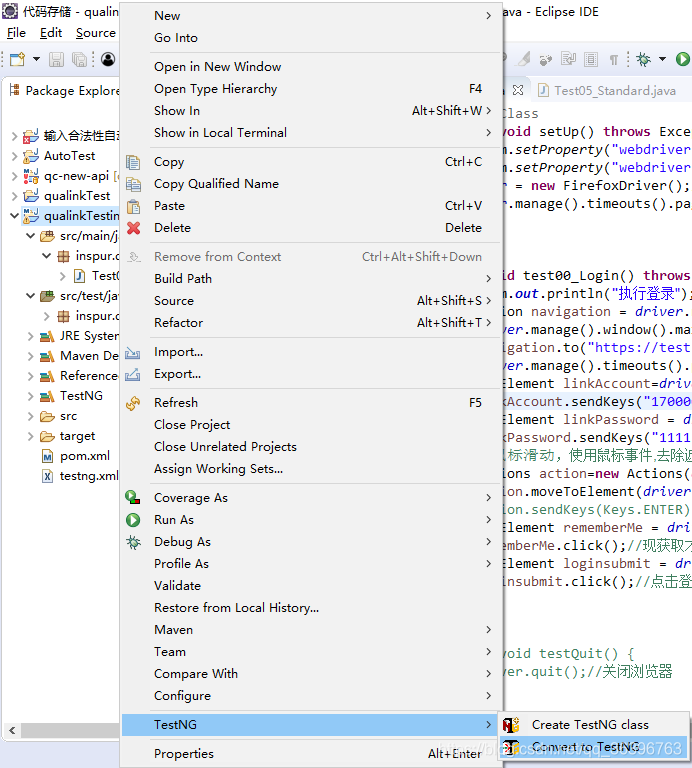
Task: Open the Maven submenu
Action: [x=310, y=630]
